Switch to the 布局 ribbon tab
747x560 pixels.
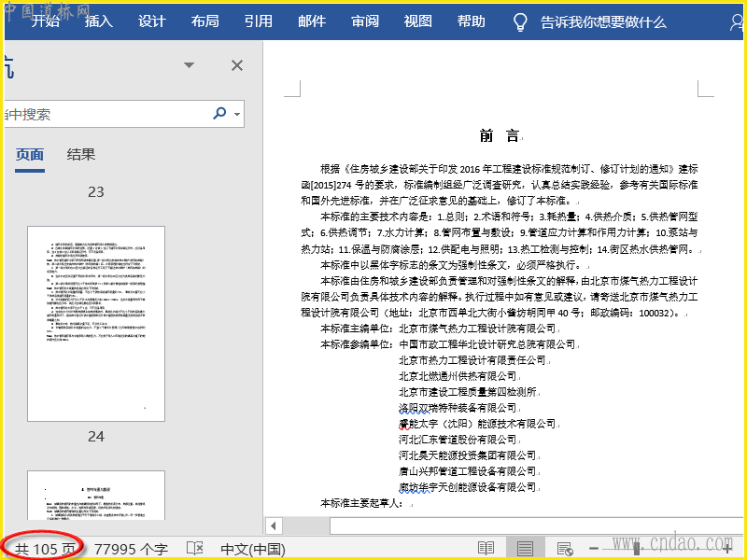click(x=204, y=21)
